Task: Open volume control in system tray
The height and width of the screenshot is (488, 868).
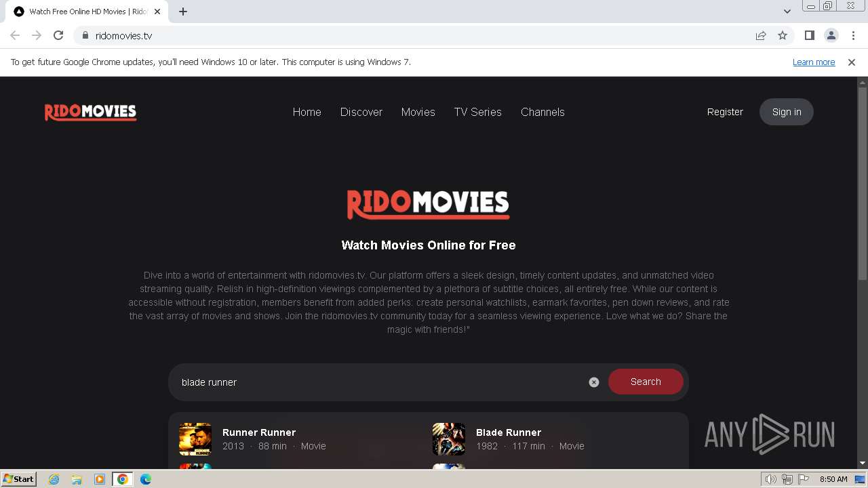Action: pos(771,479)
